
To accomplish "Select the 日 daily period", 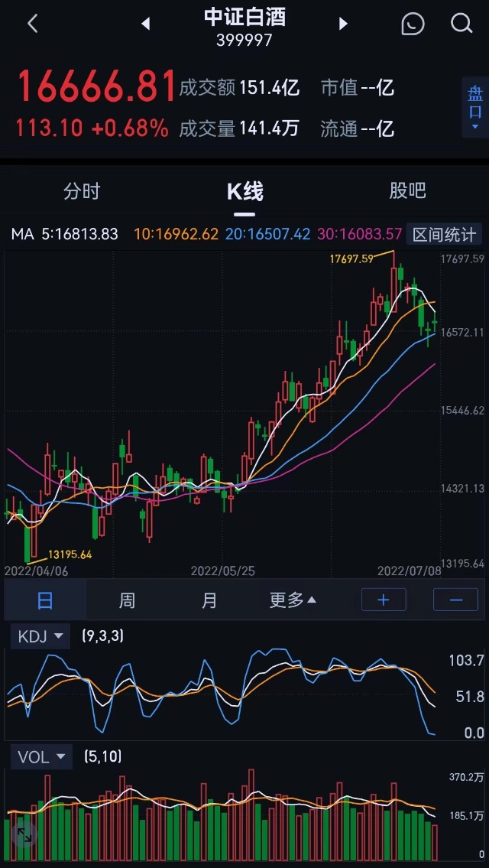I will (x=45, y=600).
